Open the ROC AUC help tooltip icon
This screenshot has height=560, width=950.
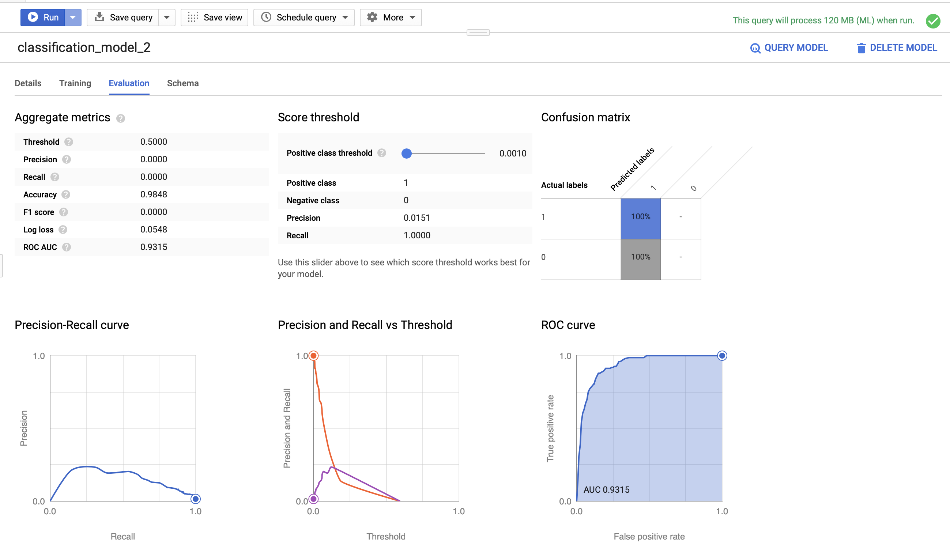67,247
